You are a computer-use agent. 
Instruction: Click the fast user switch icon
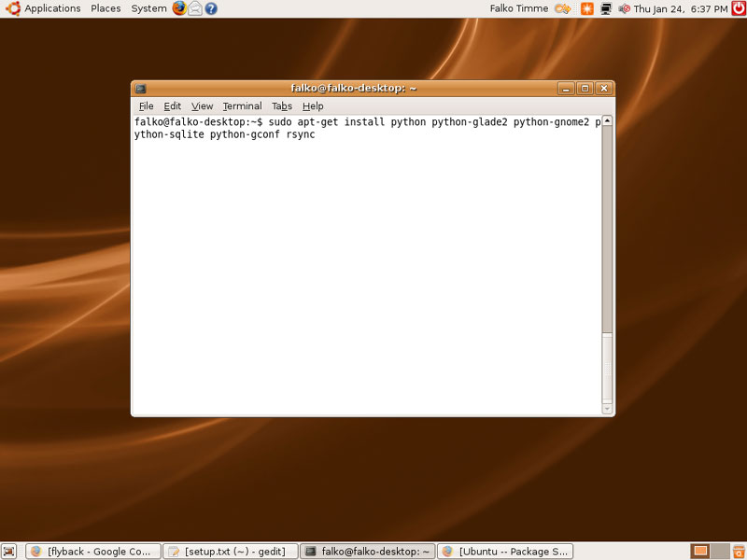pos(563,8)
